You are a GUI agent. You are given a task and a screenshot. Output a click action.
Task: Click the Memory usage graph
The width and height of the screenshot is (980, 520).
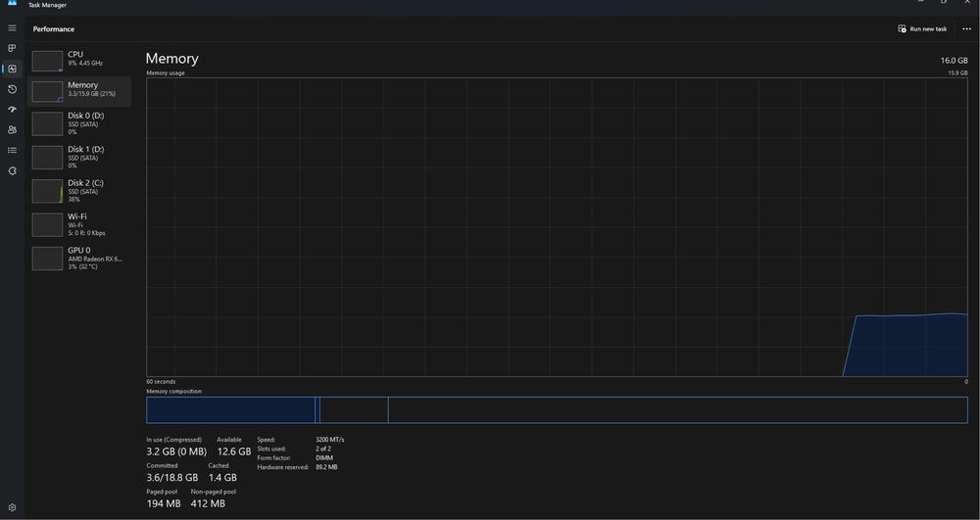coord(557,227)
